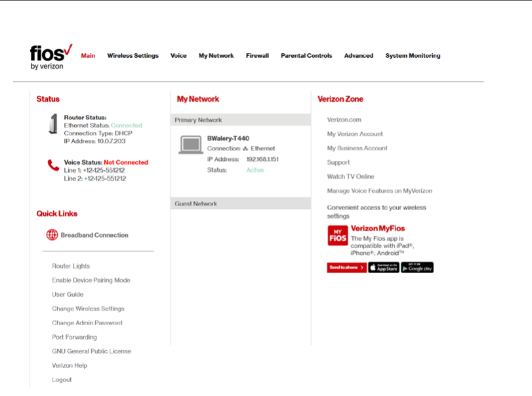Click Manage Voice Features on MyVerizon
532x396 pixels.
(380, 191)
